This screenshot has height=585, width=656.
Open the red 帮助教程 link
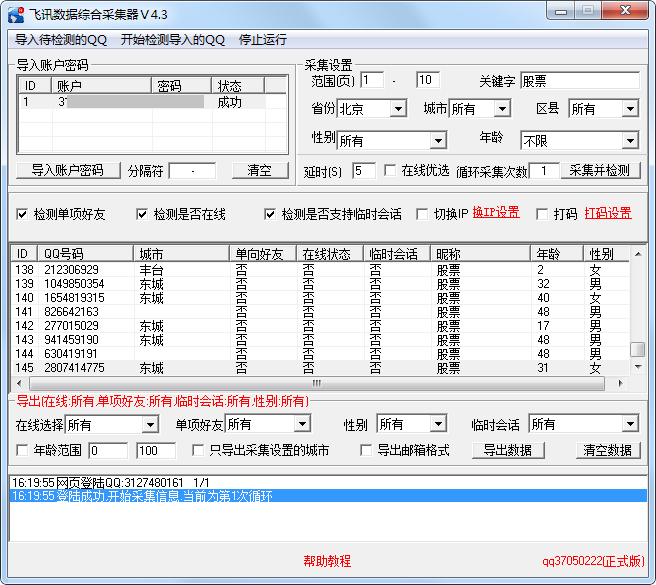click(327, 561)
